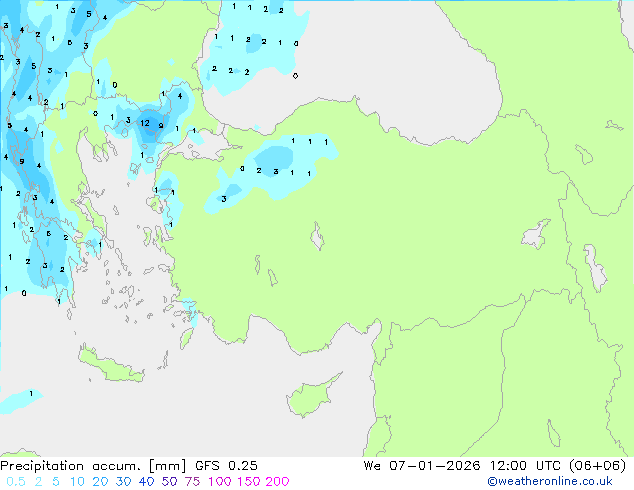634x490 pixels.
Task: Click the legend value 100
Action: [x=220, y=482]
